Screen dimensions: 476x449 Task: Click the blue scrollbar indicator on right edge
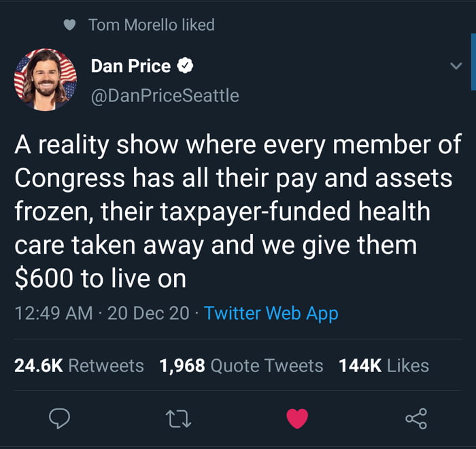tap(473, 62)
